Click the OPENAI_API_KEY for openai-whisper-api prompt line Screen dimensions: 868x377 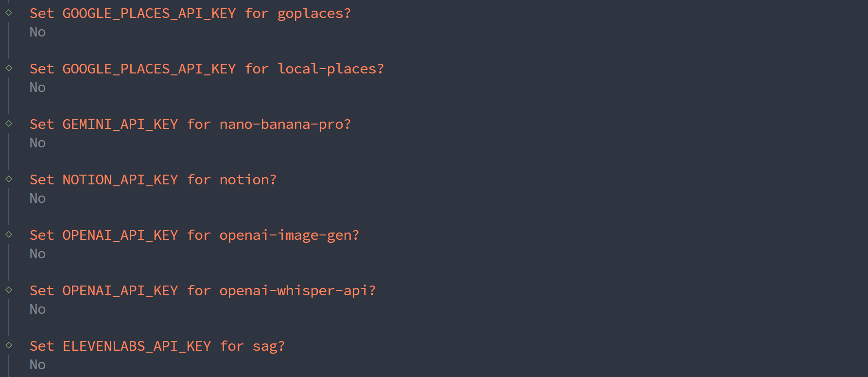(203, 291)
